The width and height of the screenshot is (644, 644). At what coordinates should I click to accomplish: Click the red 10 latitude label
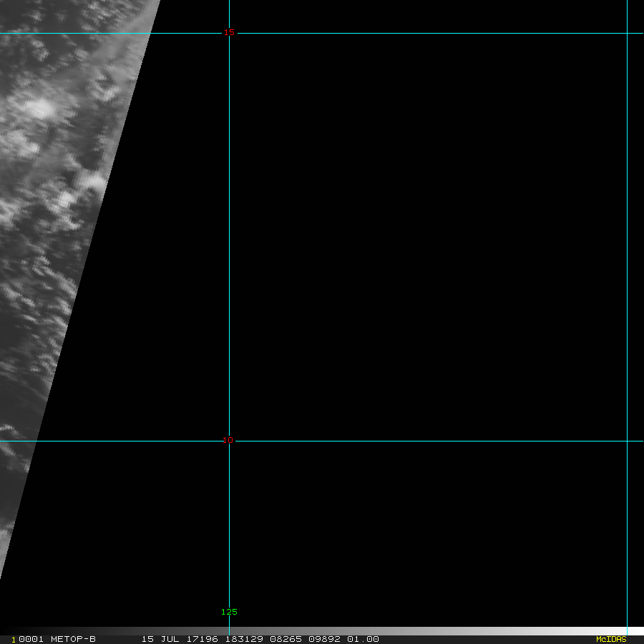pos(228,441)
